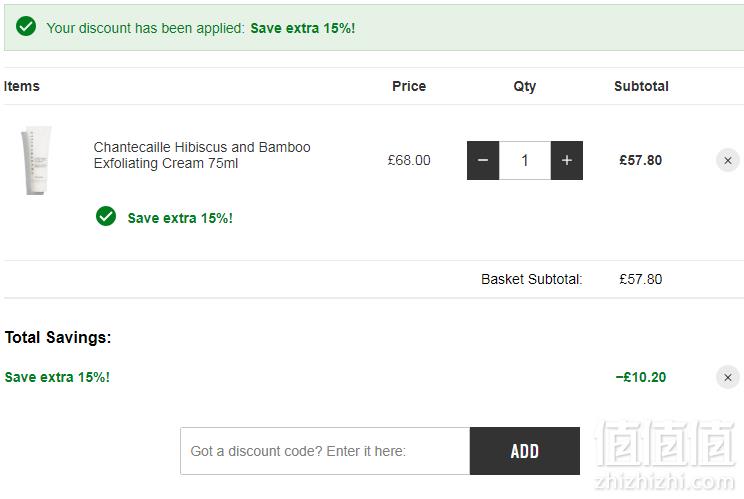Click the Price column header
744x499 pixels.
click(x=409, y=86)
